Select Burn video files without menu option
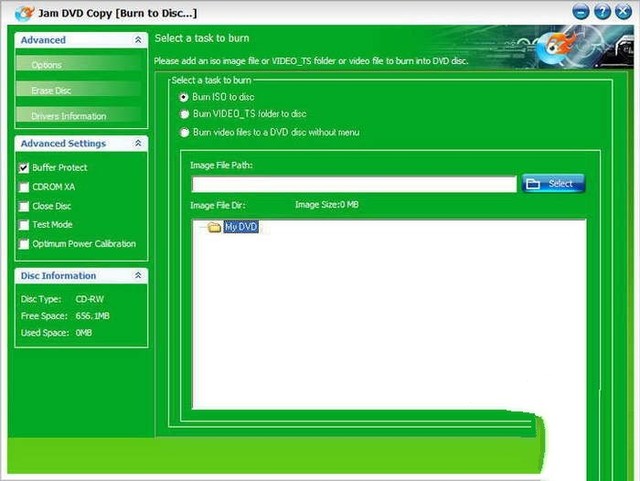 click(x=184, y=133)
